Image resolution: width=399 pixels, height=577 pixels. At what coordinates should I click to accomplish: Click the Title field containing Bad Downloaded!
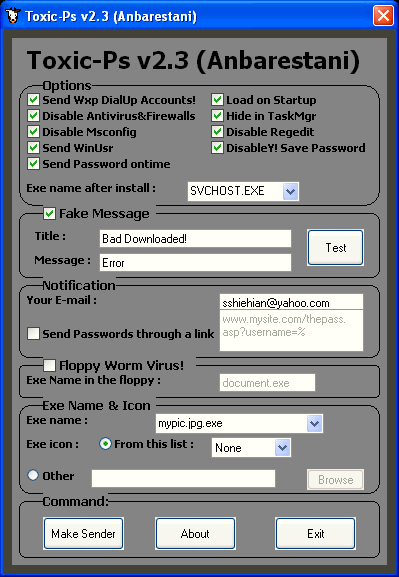point(195,239)
